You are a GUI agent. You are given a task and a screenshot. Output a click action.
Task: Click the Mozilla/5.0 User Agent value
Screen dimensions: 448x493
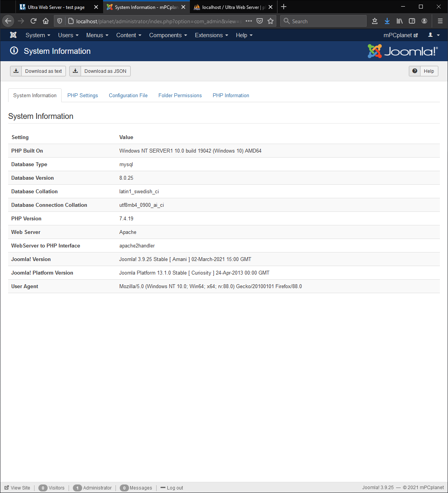click(x=210, y=286)
